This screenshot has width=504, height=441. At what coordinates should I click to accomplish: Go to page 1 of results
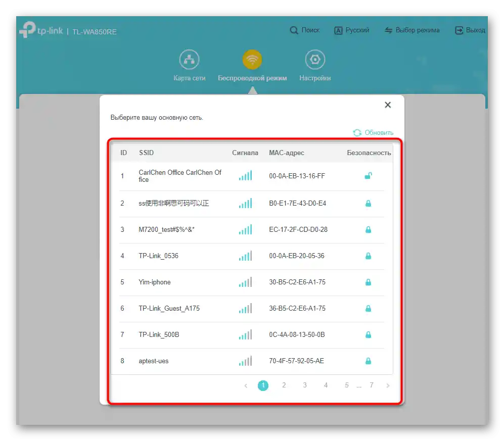click(x=263, y=385)
